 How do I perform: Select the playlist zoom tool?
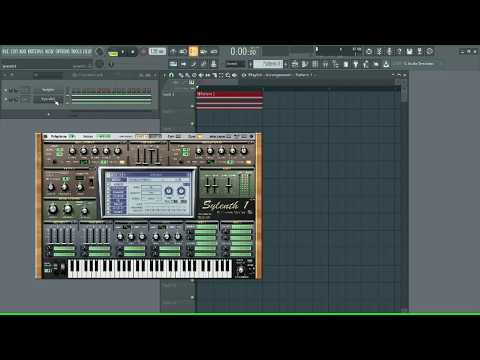(228, 75)
